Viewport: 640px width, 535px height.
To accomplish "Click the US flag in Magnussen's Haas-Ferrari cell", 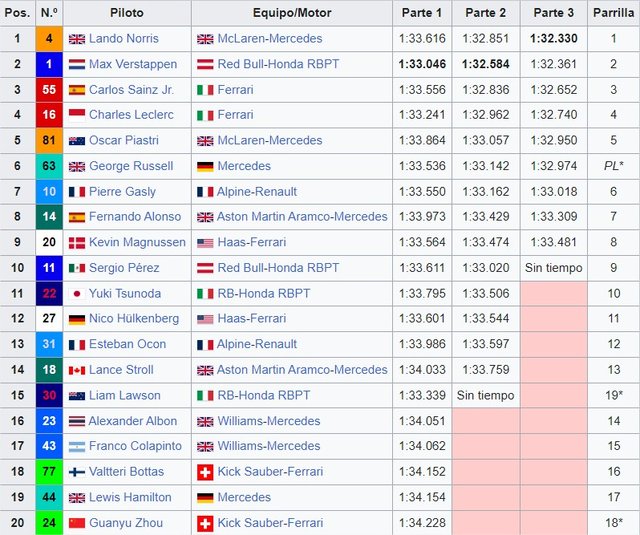I will point(205,243).
